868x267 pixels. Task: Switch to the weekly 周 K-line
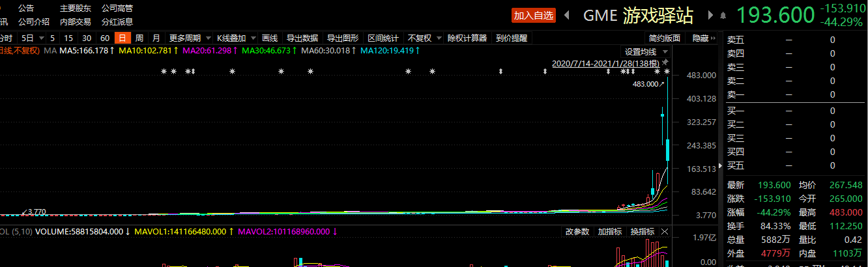139,38
